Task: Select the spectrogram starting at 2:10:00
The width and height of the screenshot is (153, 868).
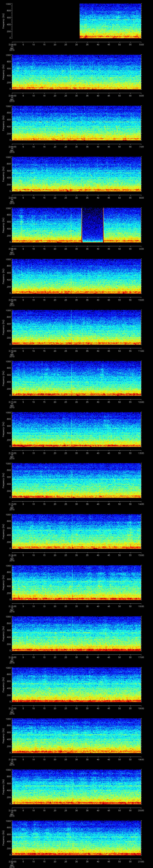Action: click(77, 327)
